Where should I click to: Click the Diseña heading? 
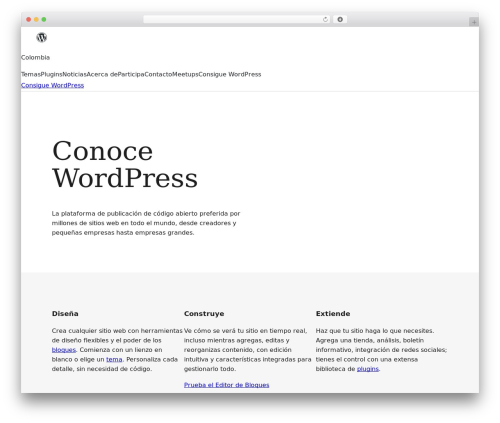coord(65,314)
